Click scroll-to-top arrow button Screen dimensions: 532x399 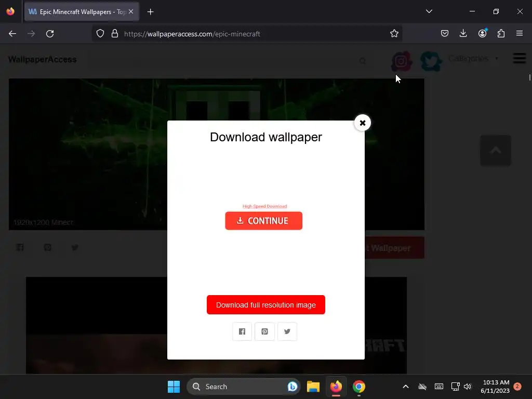pyautogui.click(x=496, y=151)
